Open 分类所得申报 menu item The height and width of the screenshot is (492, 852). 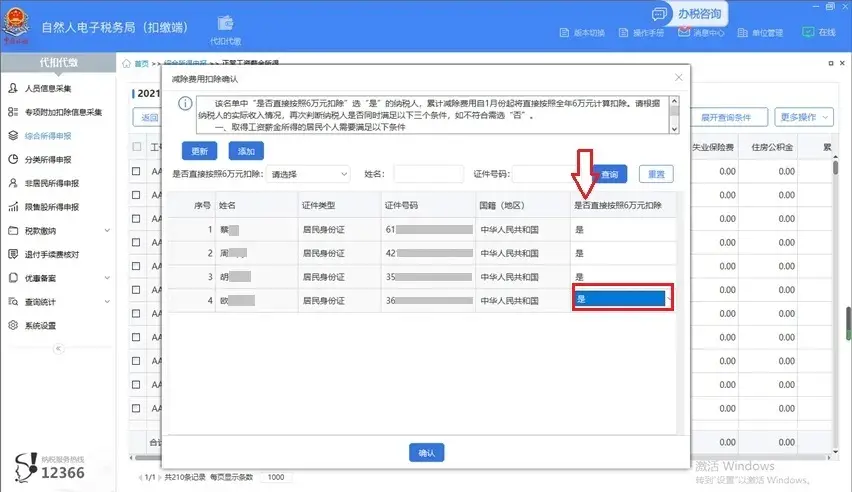[x=48, y=159]
